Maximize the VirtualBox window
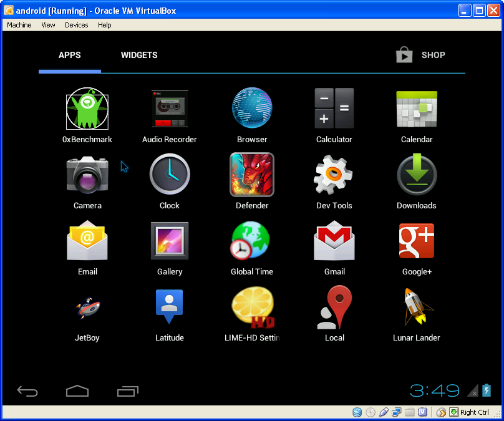Viewport: 504px width, 421px height. click(479, 11)
